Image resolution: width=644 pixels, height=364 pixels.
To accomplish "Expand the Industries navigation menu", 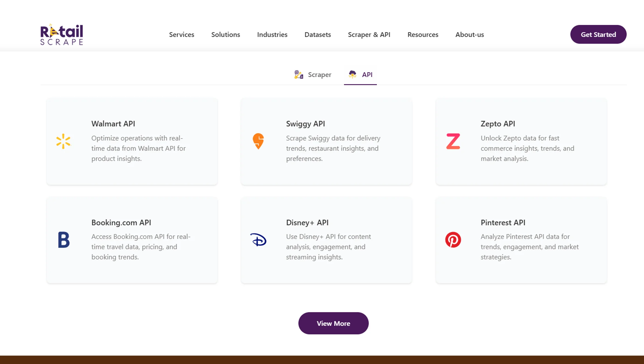I will click(272, 34).
